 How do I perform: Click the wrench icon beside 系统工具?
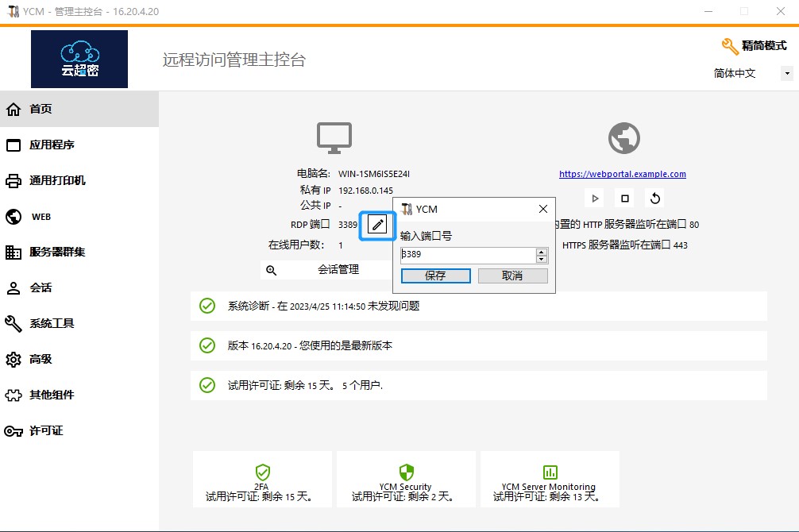[14, 324]
